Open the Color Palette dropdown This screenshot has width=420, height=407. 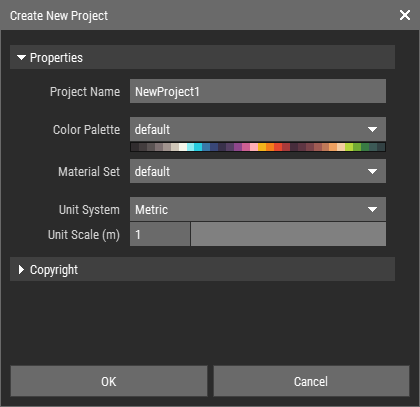[258, 129]
